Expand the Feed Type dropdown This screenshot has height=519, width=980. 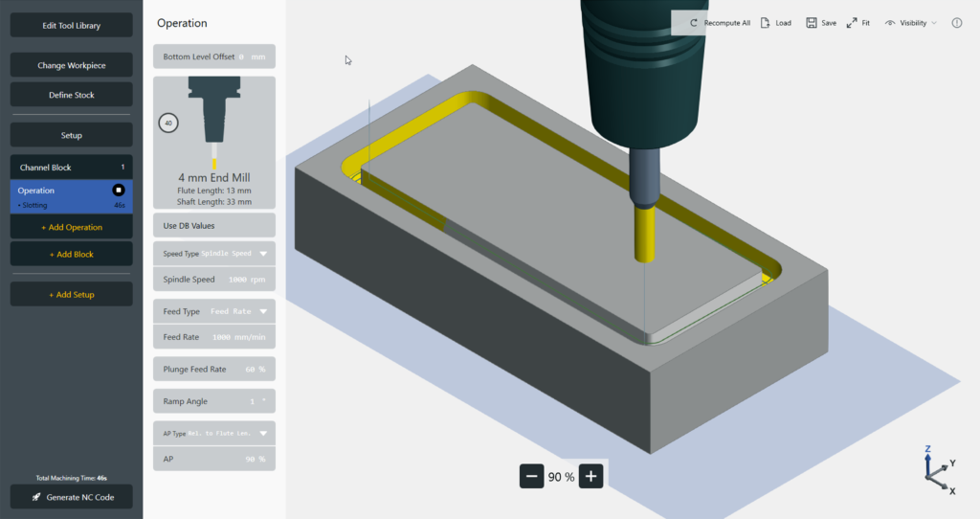pos(263,311)
